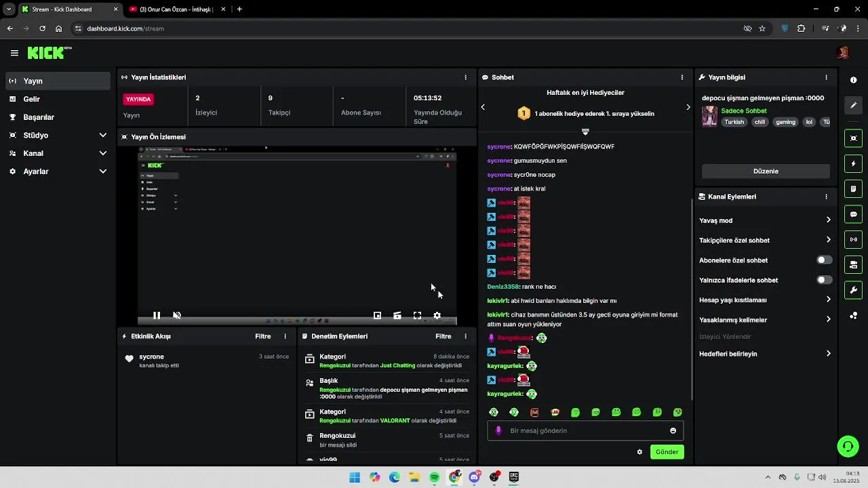This screenshot has width=868, height=488.
Task: Click the green support headset button
Action: pos(848,446)
